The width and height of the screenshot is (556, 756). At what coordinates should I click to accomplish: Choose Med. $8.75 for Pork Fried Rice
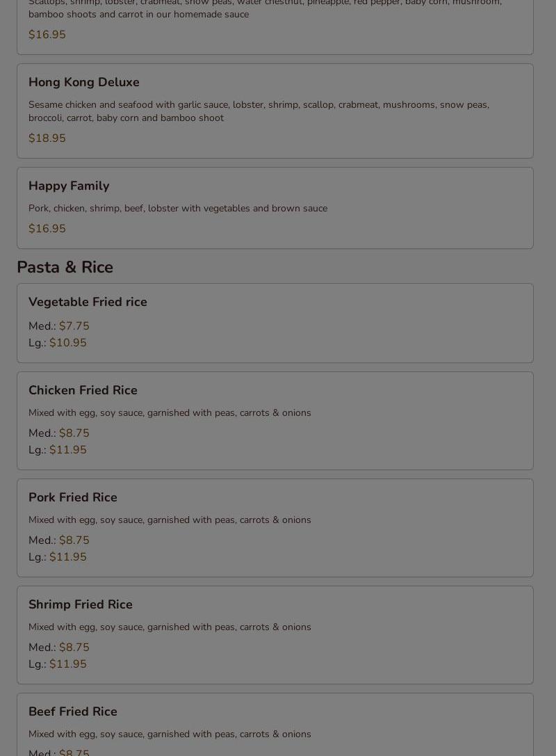[59, 540]
